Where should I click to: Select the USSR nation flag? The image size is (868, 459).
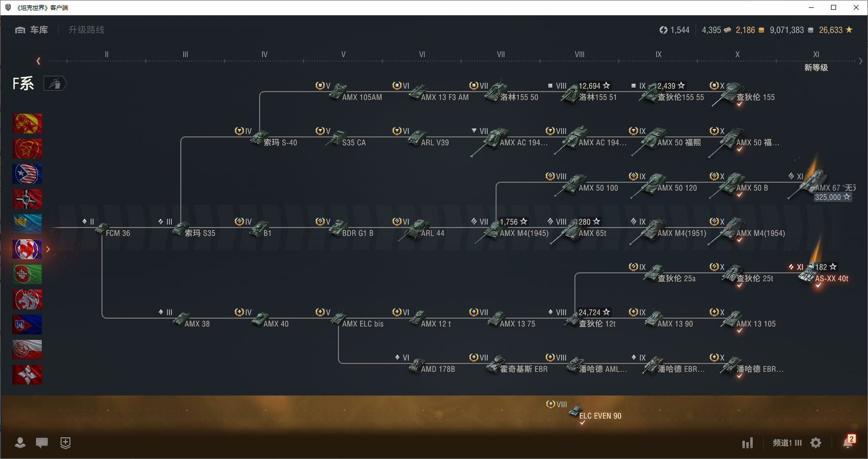pyautogui.click(x=27, y=149)
